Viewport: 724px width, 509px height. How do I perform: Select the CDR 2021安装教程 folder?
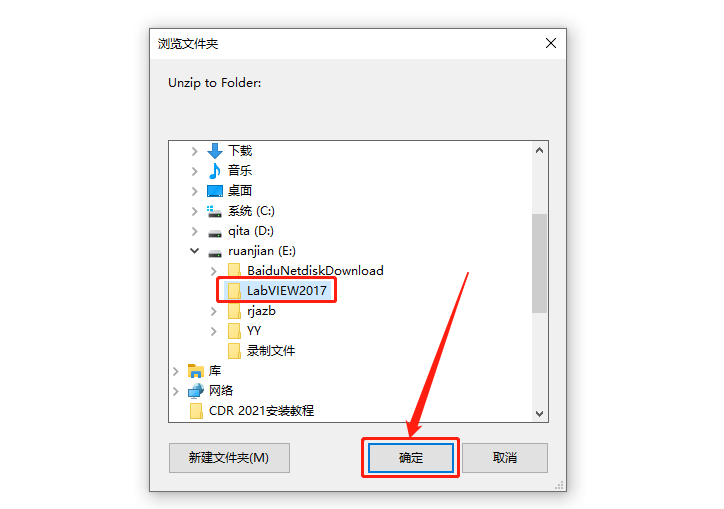(x=252, y=411)
